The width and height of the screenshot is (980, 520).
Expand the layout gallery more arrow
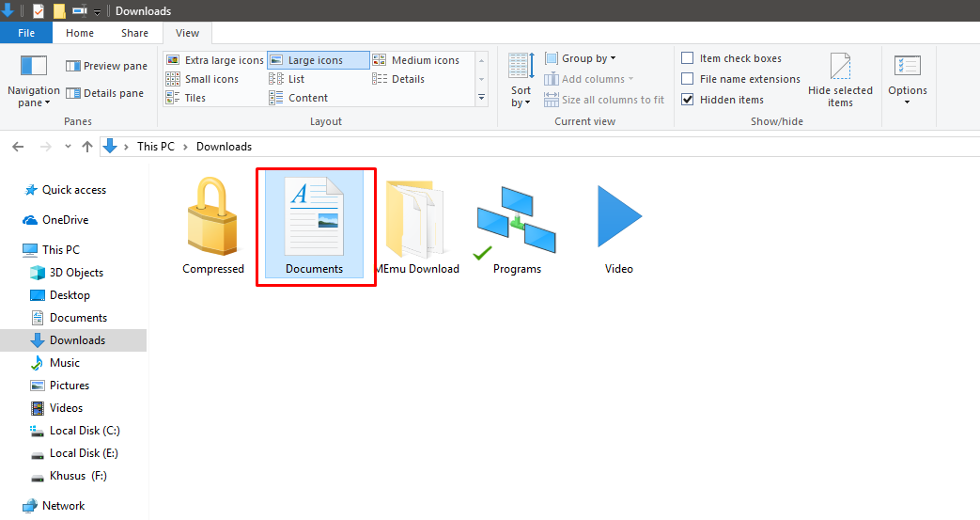pos(481,98)
